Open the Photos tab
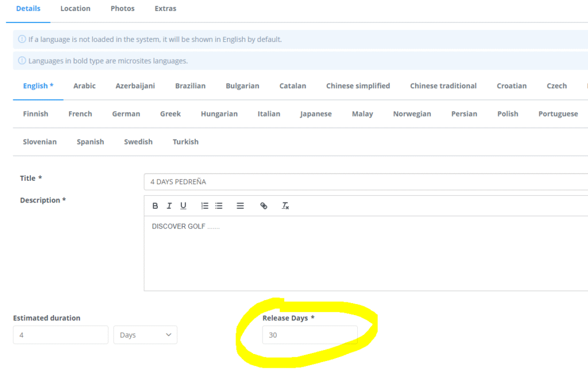588x373 pixels. click(x=122, y=9)
